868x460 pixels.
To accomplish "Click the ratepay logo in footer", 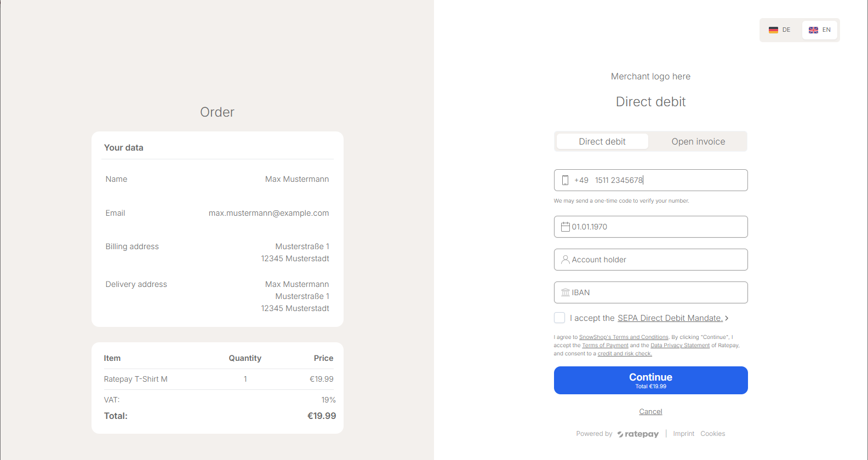I will (x=638, y=434).
